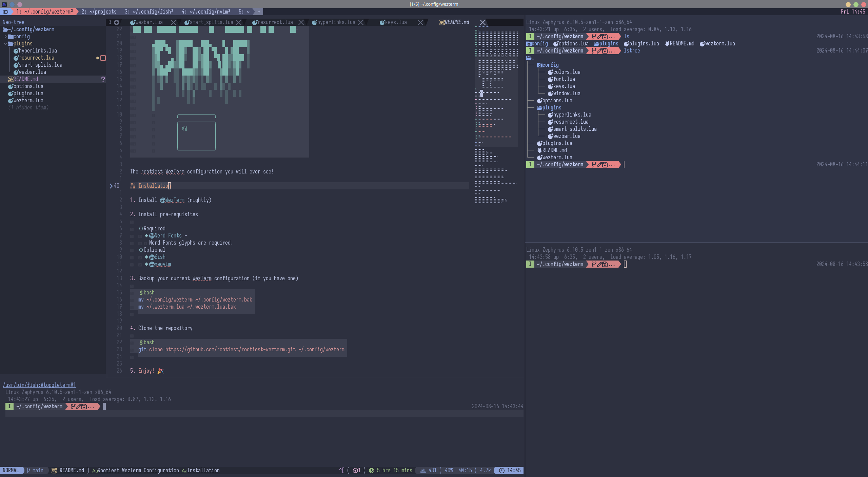Click the party popper emoji after Enjoy!
Screen dimensions: 868x477
pos(160,371)
